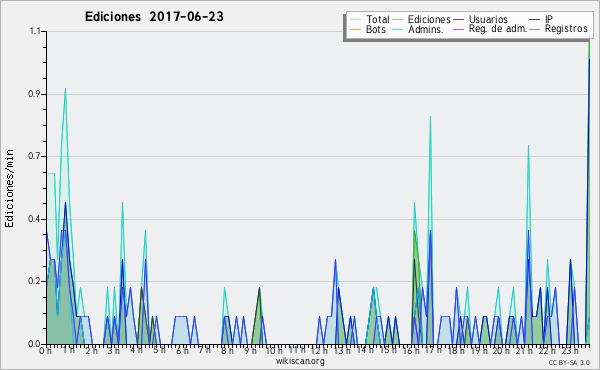Click the green Ediciones line marker in legend
The height and width of the screenshot is (370, 600).
click(x=397, y=19)
